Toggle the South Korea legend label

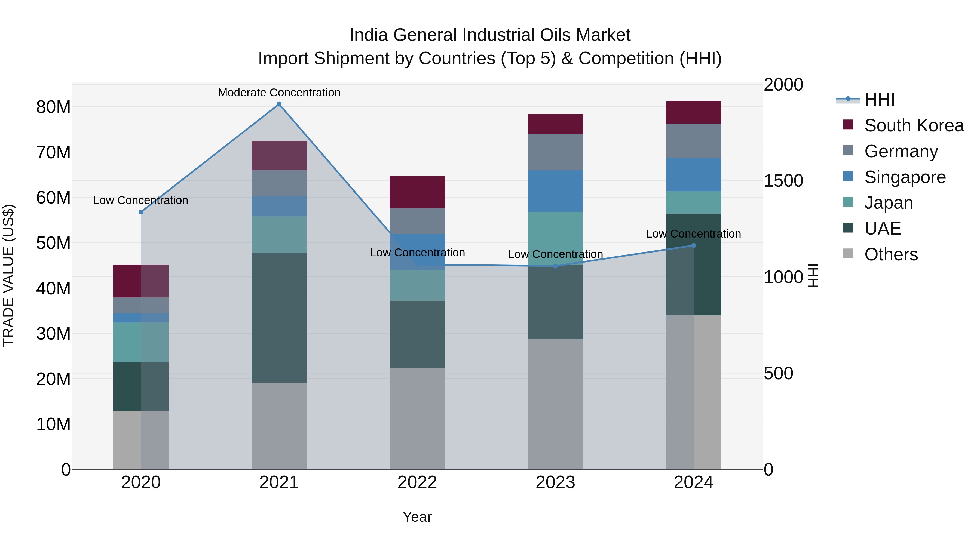point(914,126)
